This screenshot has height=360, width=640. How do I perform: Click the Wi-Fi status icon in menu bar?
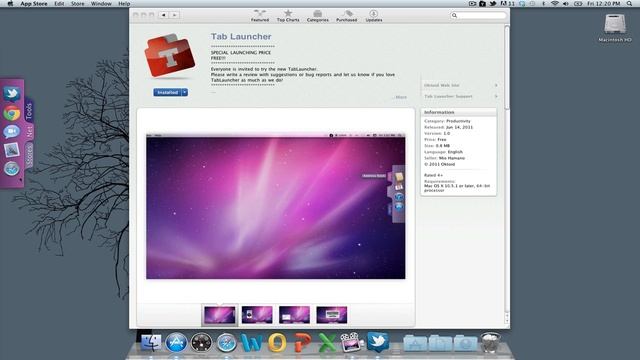[x=555, y=3]
